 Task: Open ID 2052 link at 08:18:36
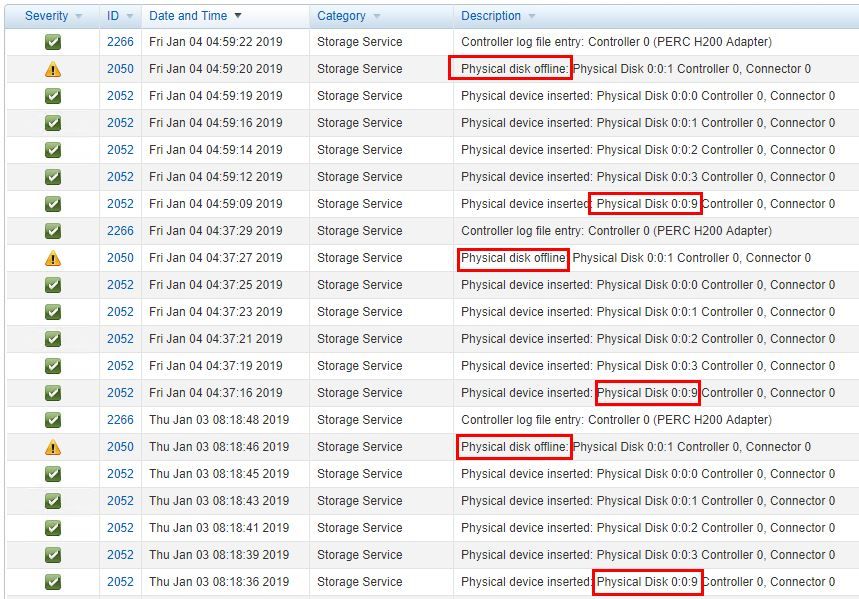[120, 581]
